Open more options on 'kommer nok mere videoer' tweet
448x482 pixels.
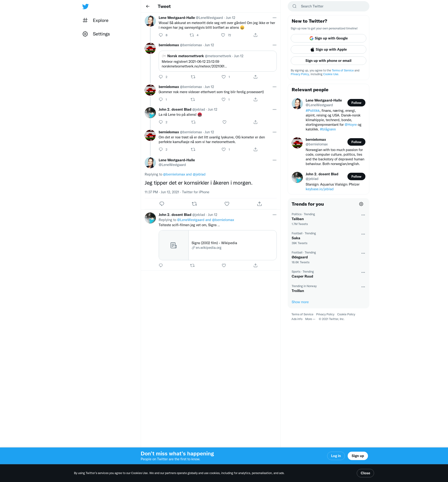274,87
